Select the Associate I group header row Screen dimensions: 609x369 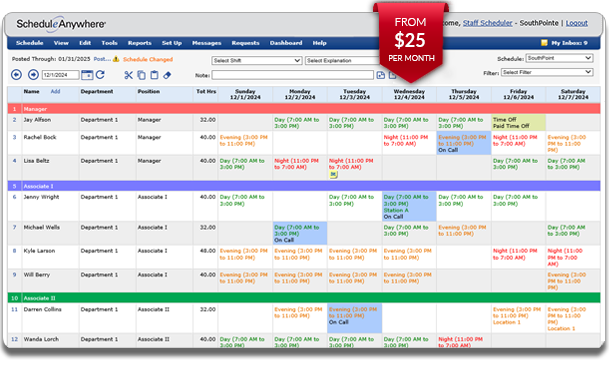(x=304, y=186)
